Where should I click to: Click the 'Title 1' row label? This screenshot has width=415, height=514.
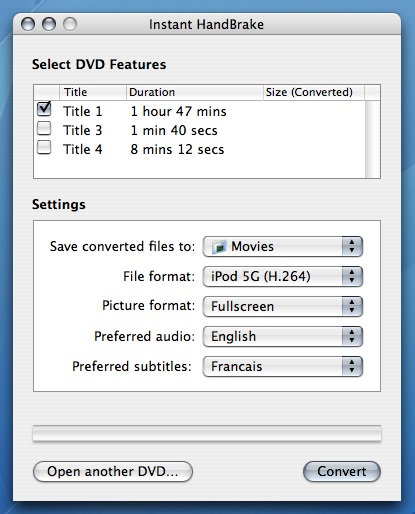[83, 111]
